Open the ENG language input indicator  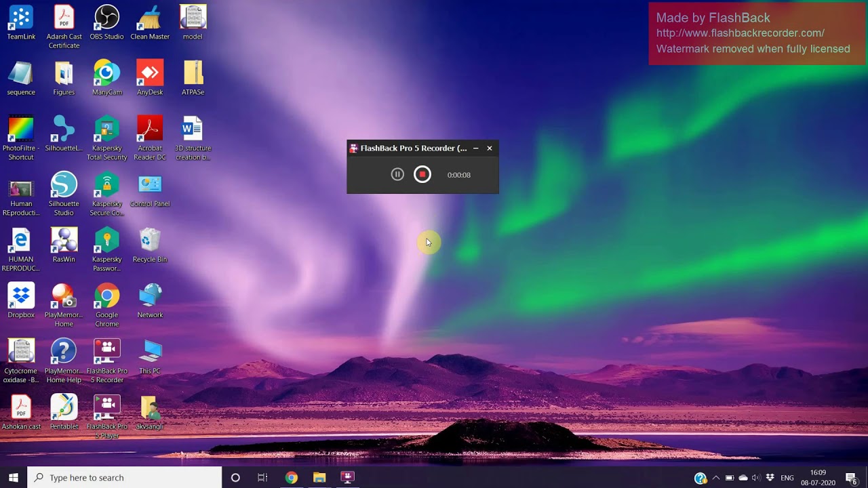(x=787, y=478)
